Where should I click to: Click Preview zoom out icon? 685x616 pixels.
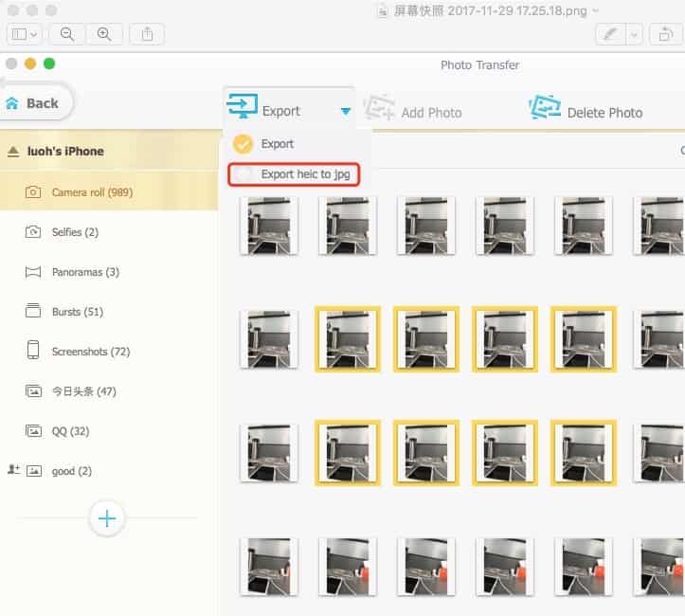(x=67, y=34)
